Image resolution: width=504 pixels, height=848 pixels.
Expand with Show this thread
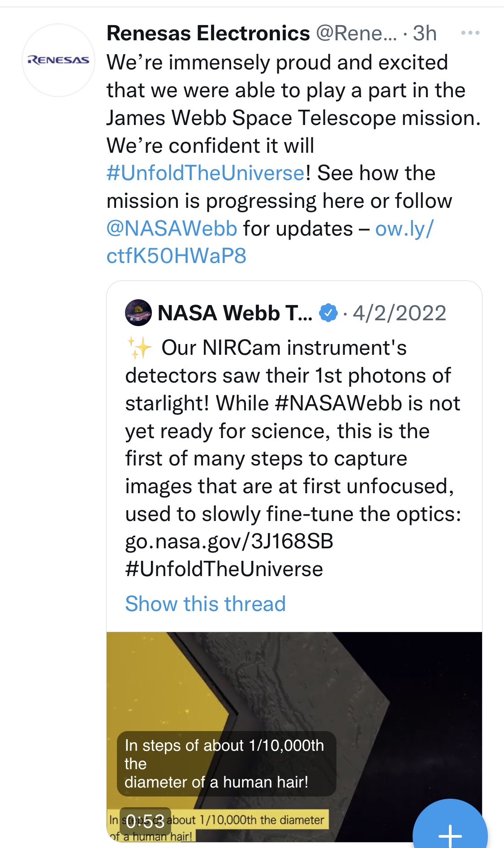tap(205, 604)
